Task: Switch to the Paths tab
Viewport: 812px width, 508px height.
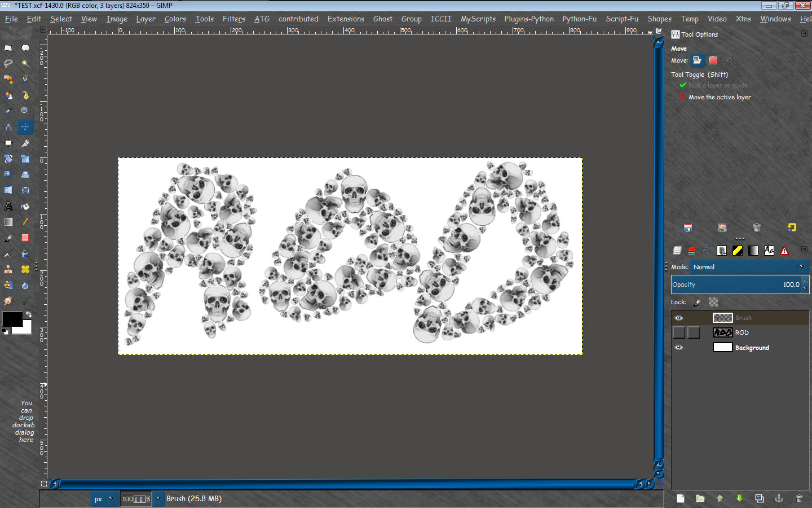Action: [x=707, y=251]
